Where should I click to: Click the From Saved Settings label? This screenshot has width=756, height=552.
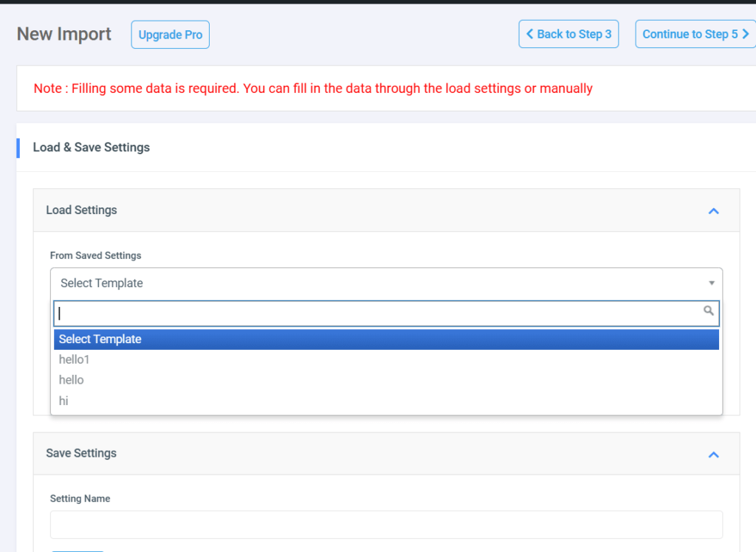click(95, 255)
